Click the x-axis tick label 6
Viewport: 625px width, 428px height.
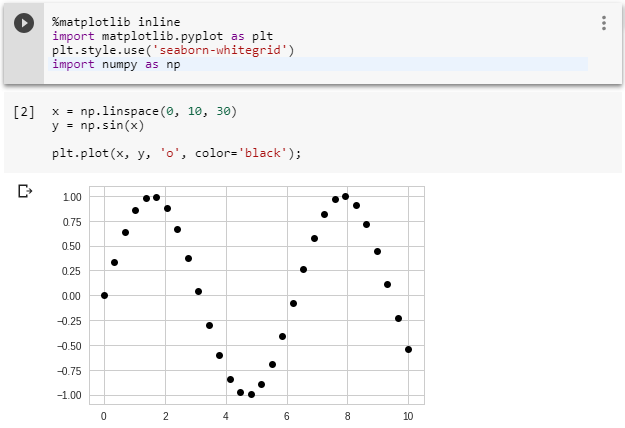click(x=287, y=416)
